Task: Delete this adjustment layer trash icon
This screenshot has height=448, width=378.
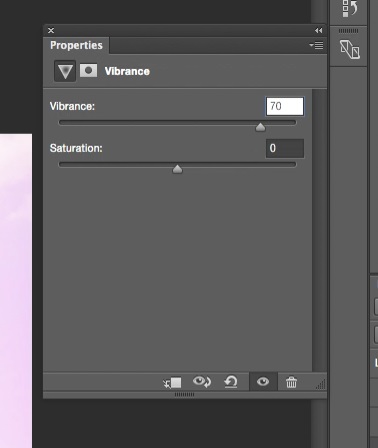Action: click(291, 382)
